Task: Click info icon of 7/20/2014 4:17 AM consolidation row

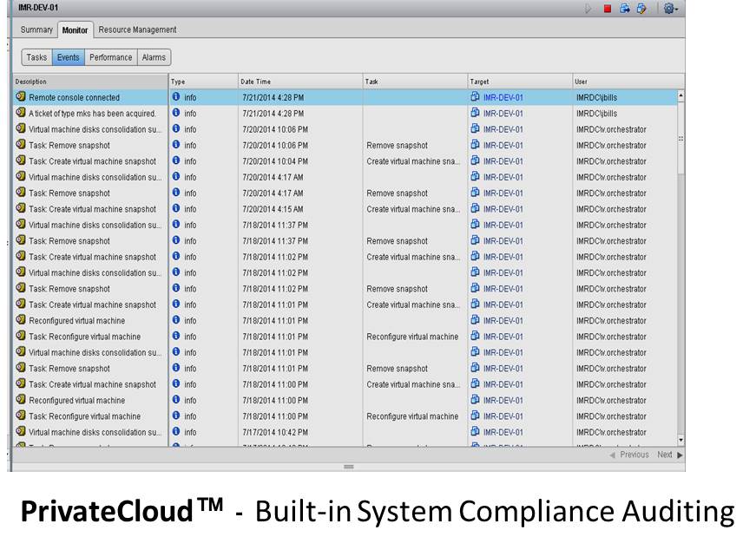Action: [x=176, y=176]
